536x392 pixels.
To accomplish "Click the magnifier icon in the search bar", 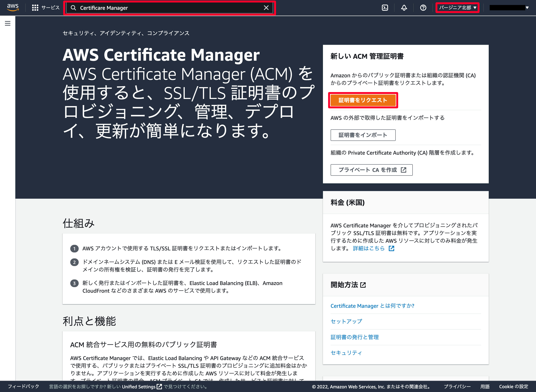I will 74,8.
